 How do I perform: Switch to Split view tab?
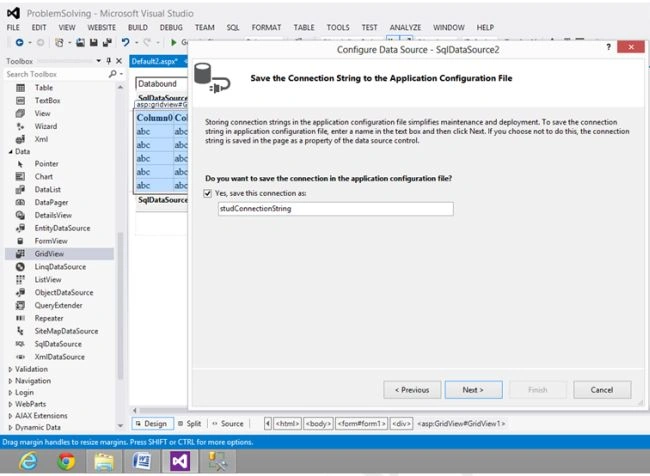(x=190, y=424)
